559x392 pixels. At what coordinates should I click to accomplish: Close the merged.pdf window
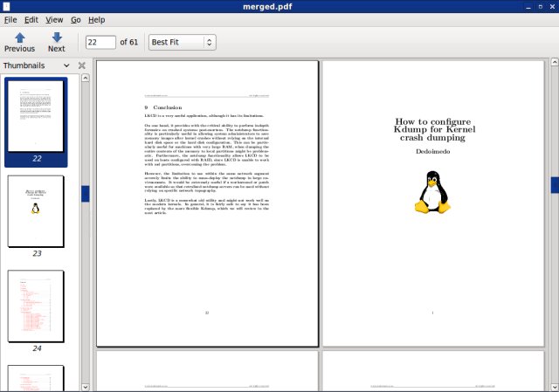click(x=553, y=7)
